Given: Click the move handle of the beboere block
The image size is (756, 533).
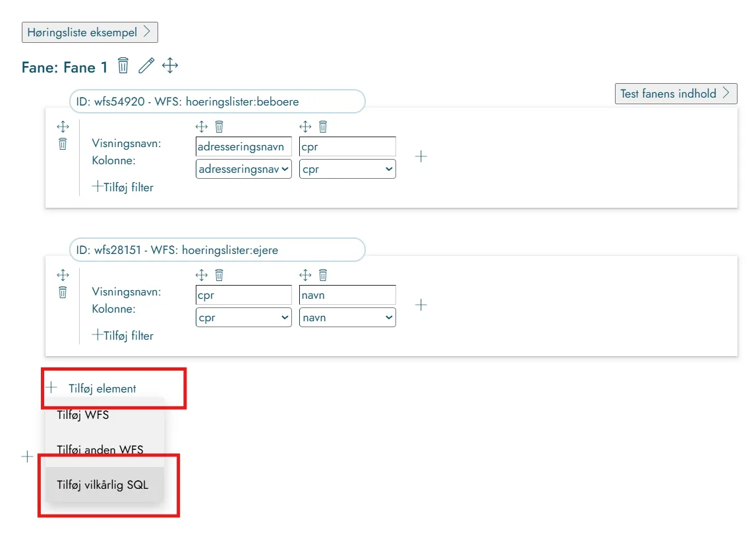Looking at the screenshot, I should coord(63,127).
